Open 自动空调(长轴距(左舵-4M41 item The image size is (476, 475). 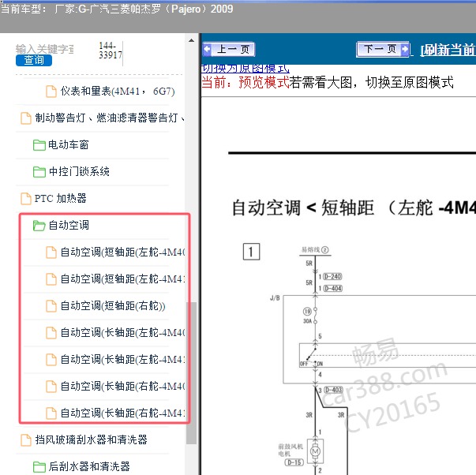coord(122,359)
